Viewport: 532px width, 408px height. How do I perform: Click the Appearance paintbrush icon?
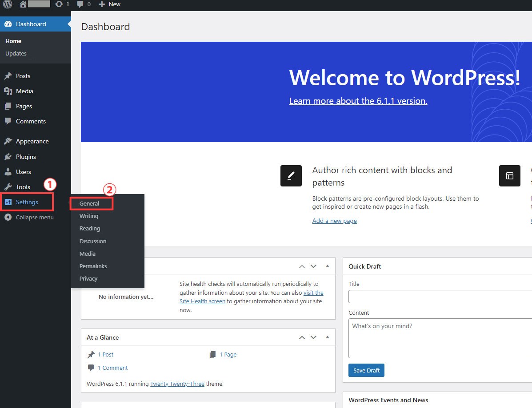pyautogui.click(x=8, y=141)
